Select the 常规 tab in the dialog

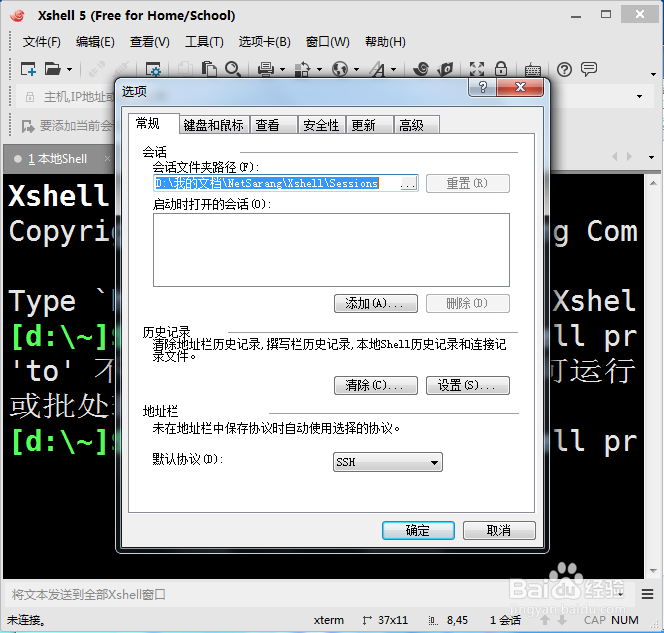tap(154, 123)
